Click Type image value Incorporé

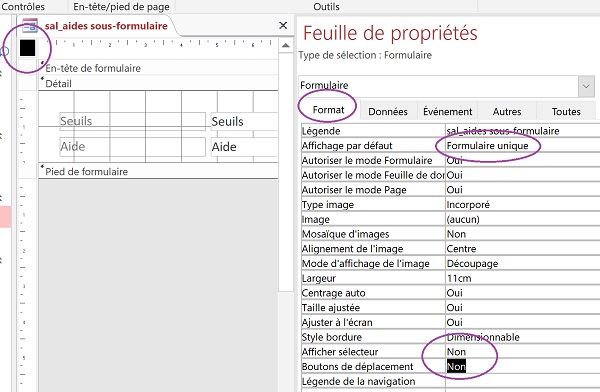pos(523,204)
